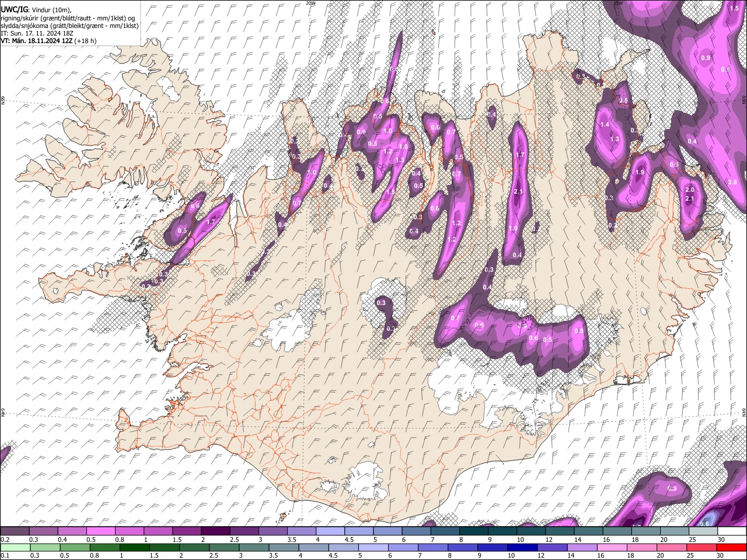Pick the light green 0.3 rain legend swatch
Viewport: 747px width, 560px height.
(x=44, y=547)
